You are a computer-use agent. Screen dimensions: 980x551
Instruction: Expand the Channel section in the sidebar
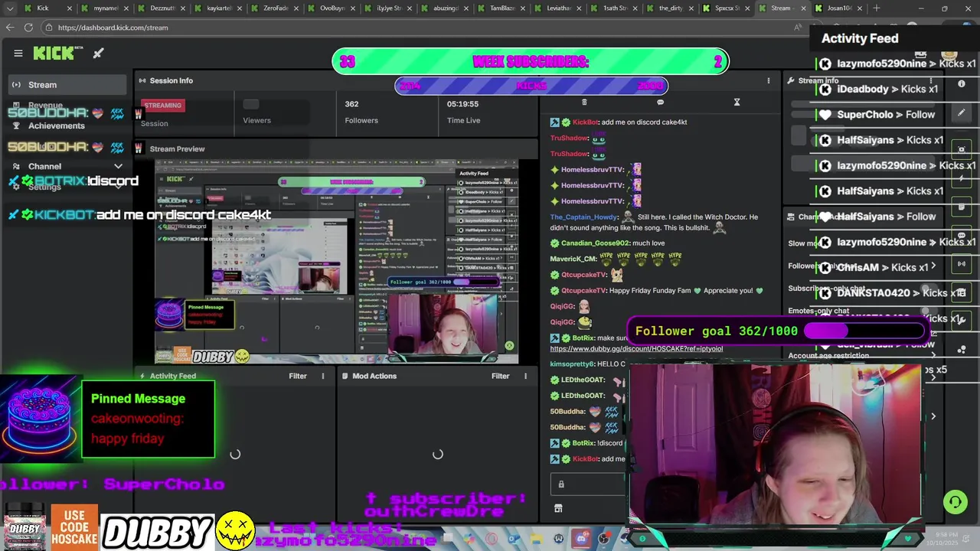(x=118, y=166)
